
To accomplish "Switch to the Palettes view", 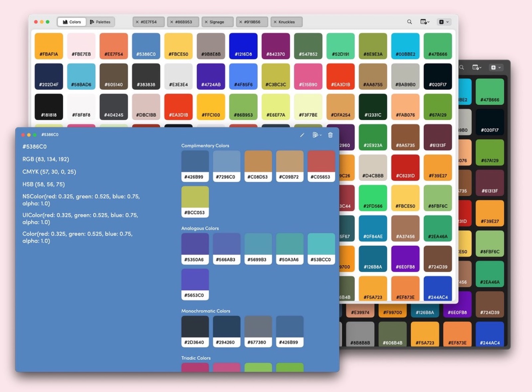I will tap(100, 22).
